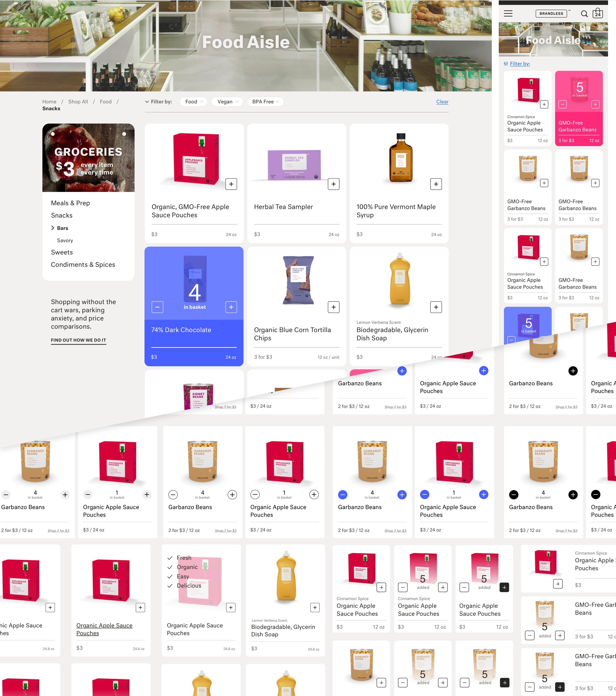
Task: Select Savory subcategory
Action: (x=65, y=240)
